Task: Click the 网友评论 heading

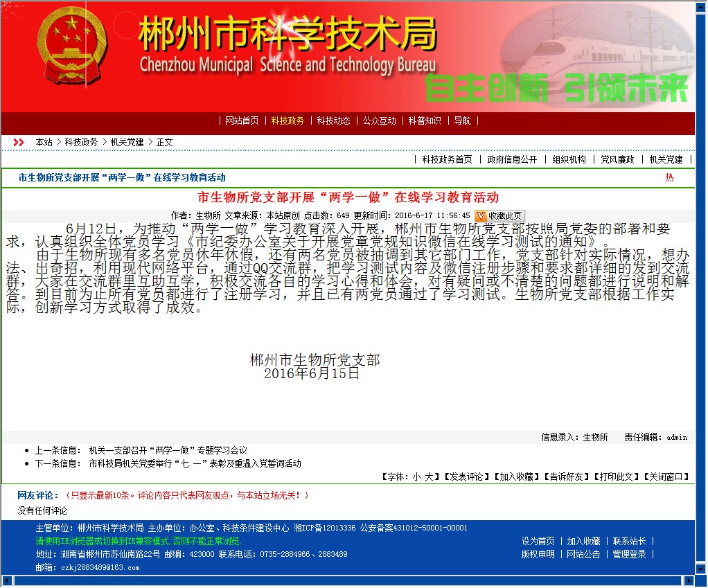Action: point(38,495)
